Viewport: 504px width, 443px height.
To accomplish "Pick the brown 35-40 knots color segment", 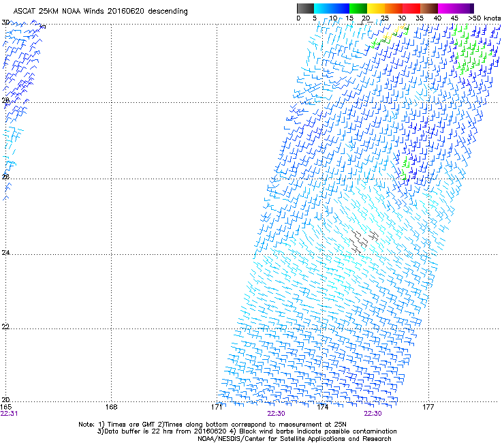I will [x=429, y=8].
